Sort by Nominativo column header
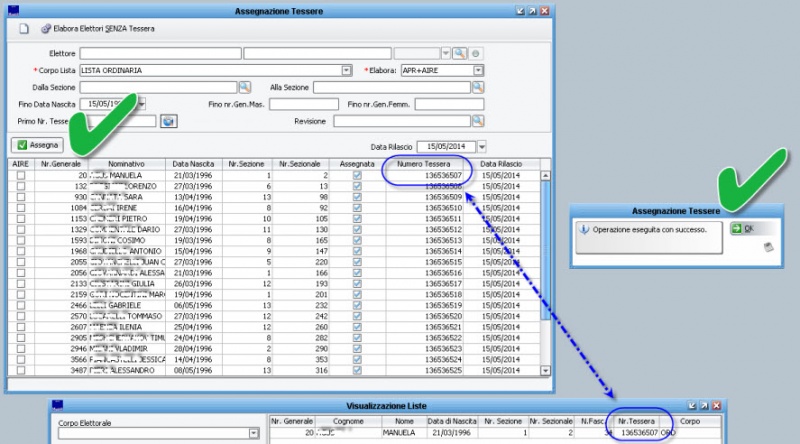 pyautogui.click(x=127, y=163)
